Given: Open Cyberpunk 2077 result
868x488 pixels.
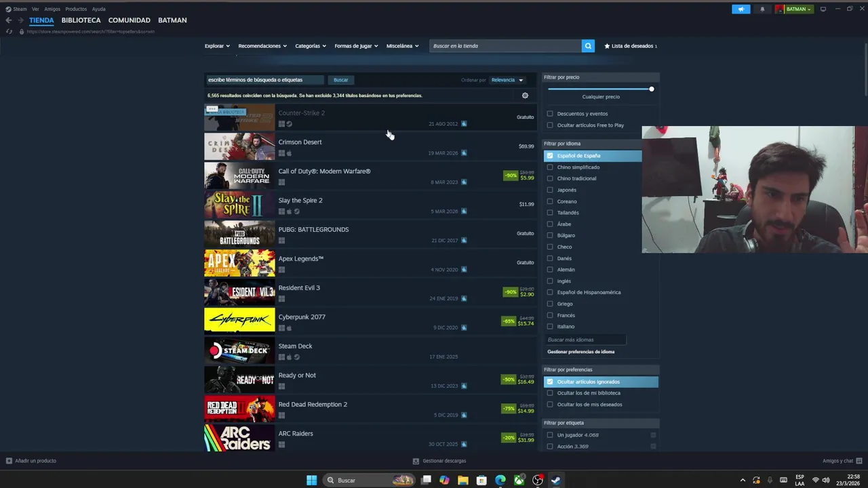Looking at the screenshot, I should coord(370,321).
